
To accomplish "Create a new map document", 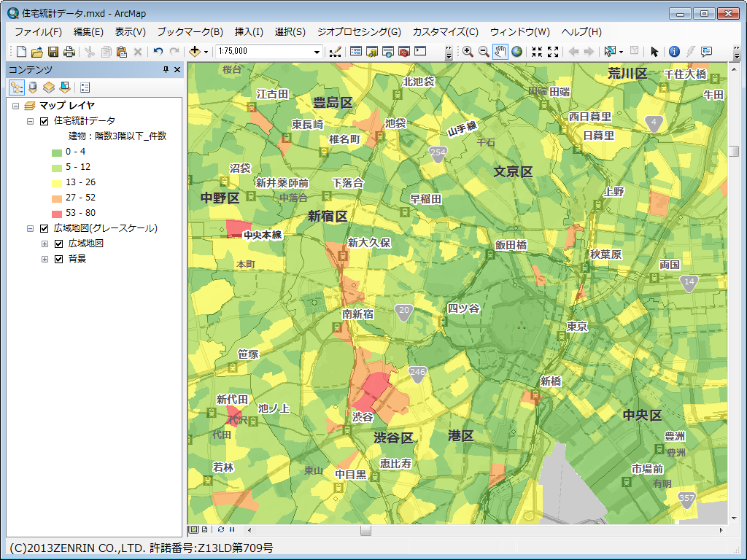I will [21, 52].
